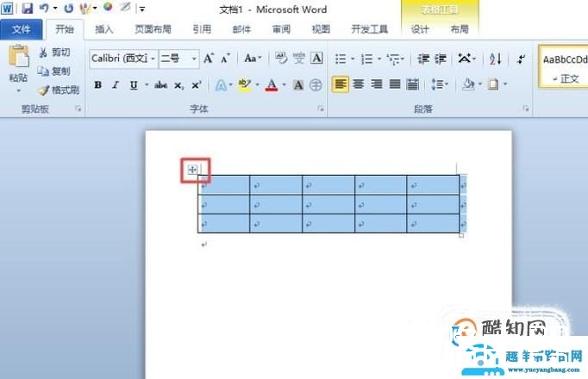
Task: Open the Change Case Aa dropdown
Action: 253,59
